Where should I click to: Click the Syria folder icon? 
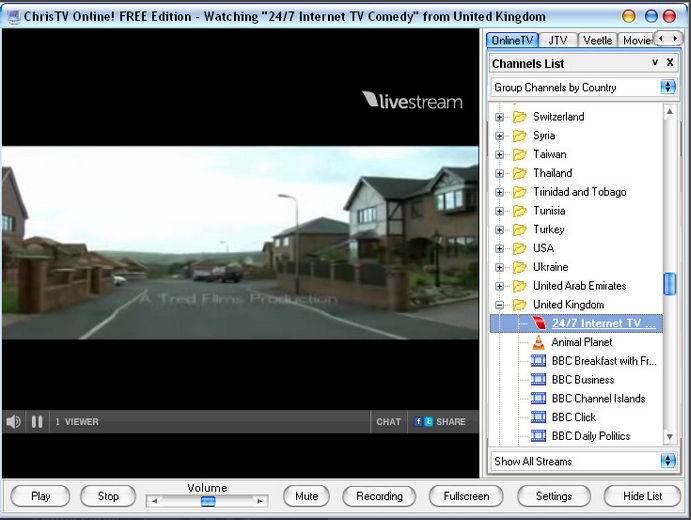520,136
